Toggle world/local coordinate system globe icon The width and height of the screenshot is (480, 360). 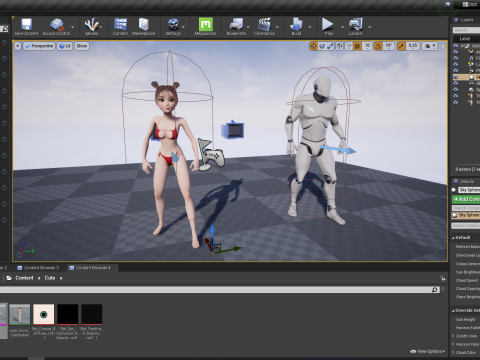pos(339,46)
